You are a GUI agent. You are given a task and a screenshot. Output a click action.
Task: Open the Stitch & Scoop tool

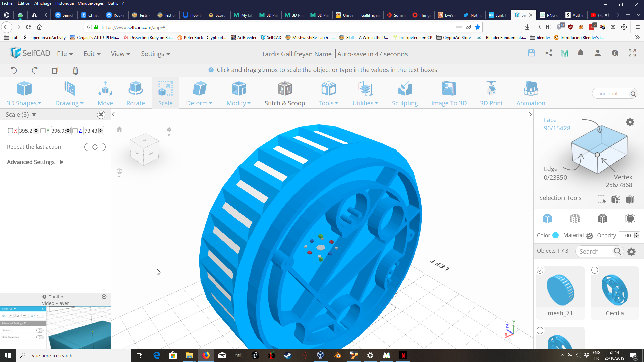pyautogui.click(x=284, y=89)
